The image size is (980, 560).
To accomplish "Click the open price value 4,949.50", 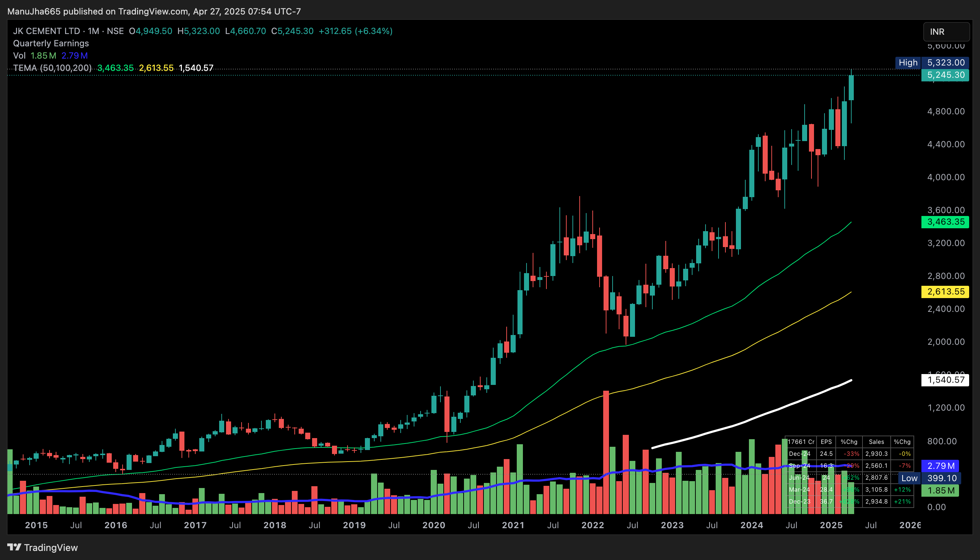I will pos(154,31).
